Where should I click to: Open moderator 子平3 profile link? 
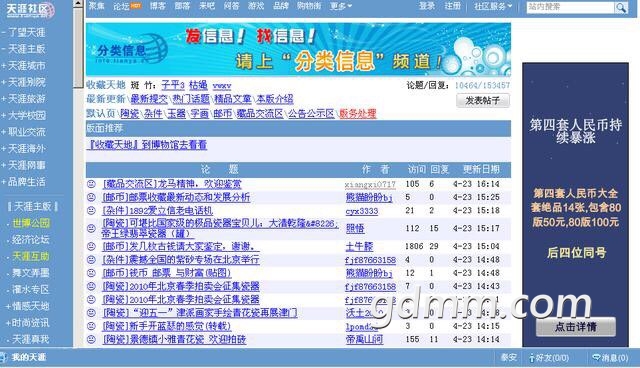pyautogui.click(x=173, y=85)
